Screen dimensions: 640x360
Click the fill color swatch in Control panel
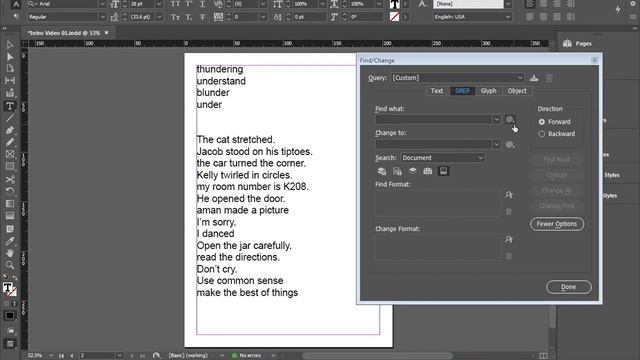click(394, 4)
